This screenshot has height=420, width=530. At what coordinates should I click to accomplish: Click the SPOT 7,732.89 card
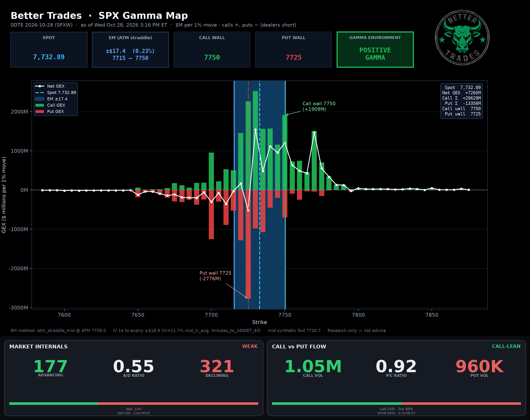tap(49, 49)
